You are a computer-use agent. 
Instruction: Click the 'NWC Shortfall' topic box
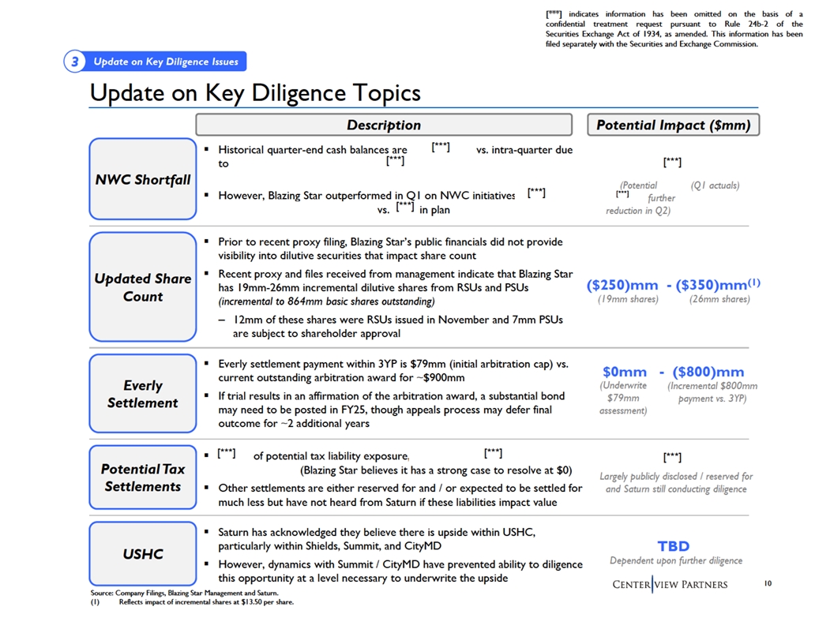point(142,179)
